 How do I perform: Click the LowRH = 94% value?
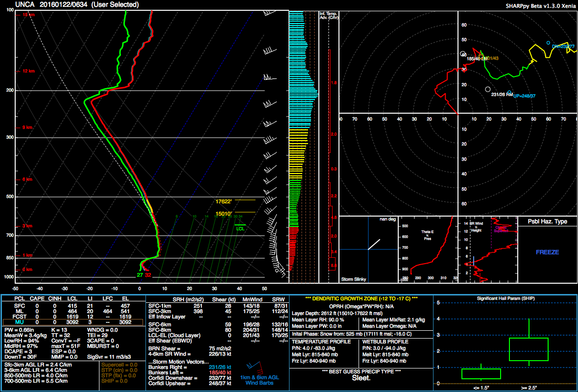coord(22,341)
